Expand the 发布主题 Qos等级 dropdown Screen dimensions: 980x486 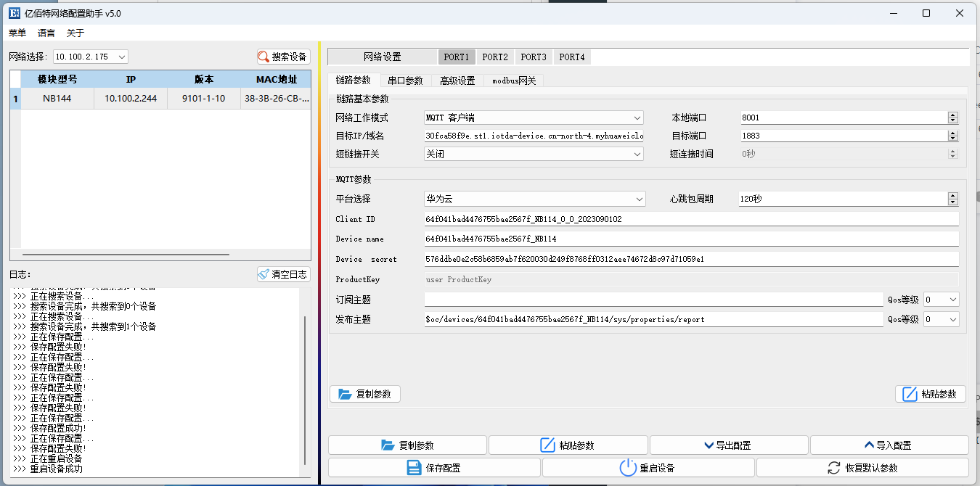(941, 319)
